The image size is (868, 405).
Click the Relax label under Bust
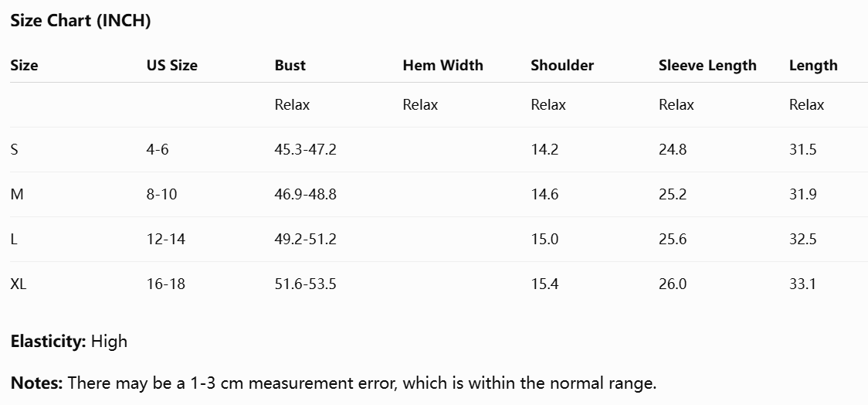point(292,104)
